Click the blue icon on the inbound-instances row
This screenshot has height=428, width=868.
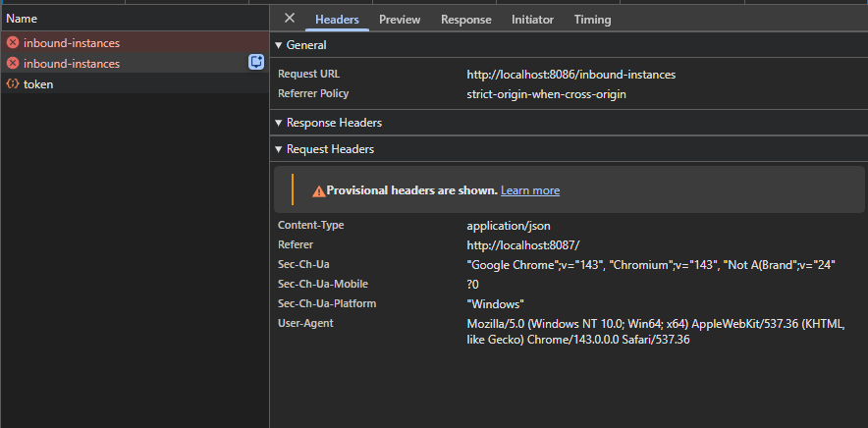click(x=256, y=63)
